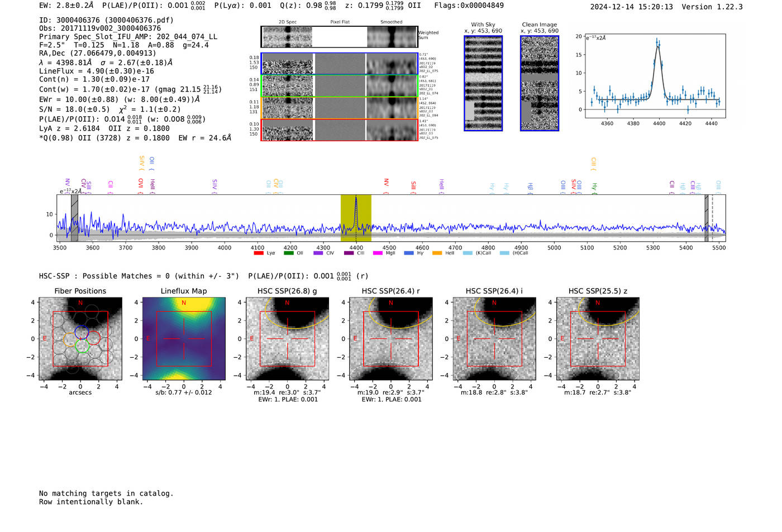Select the HSC SSP(26.4) r cutout
Viewport: 782px width, 532px height.
point(391,339)
